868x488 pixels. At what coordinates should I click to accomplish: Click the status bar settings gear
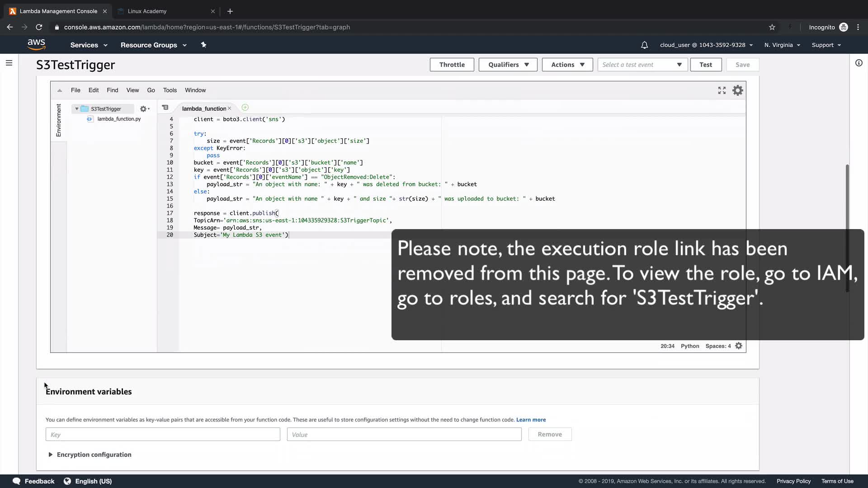point(739,346)
